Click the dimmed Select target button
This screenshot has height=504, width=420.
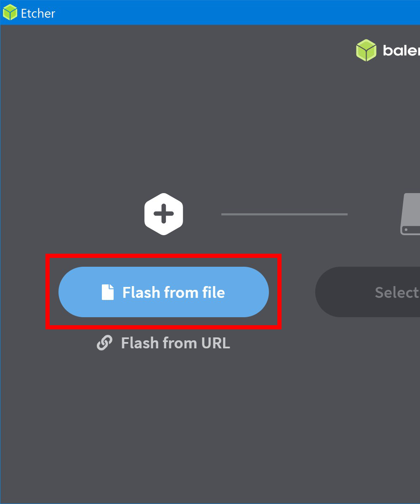point(367,292)
